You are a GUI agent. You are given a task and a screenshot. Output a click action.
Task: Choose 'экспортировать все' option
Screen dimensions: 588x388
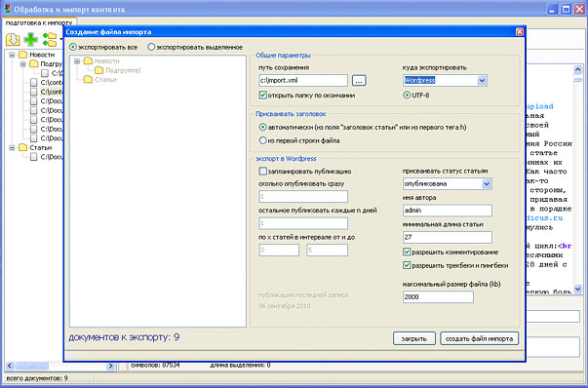point(103,47)
